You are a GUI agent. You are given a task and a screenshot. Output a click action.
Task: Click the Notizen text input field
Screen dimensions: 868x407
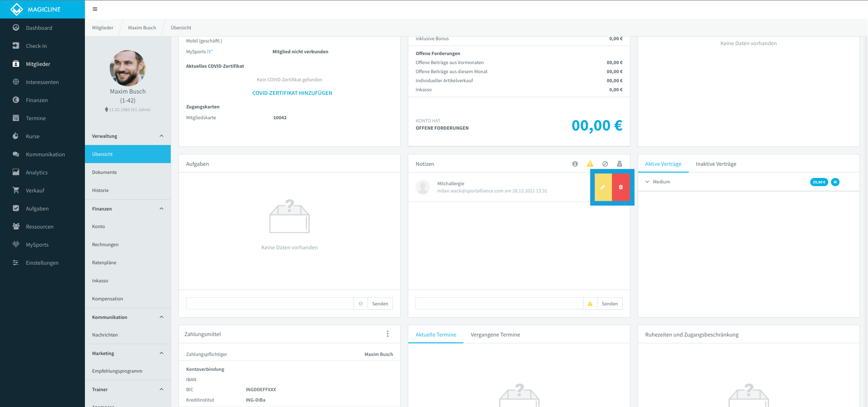(x=499, y=304)
